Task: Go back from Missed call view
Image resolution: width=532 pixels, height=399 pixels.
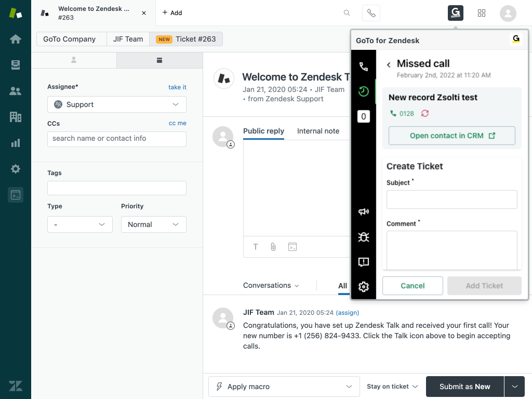Action: tap(389, 64)
